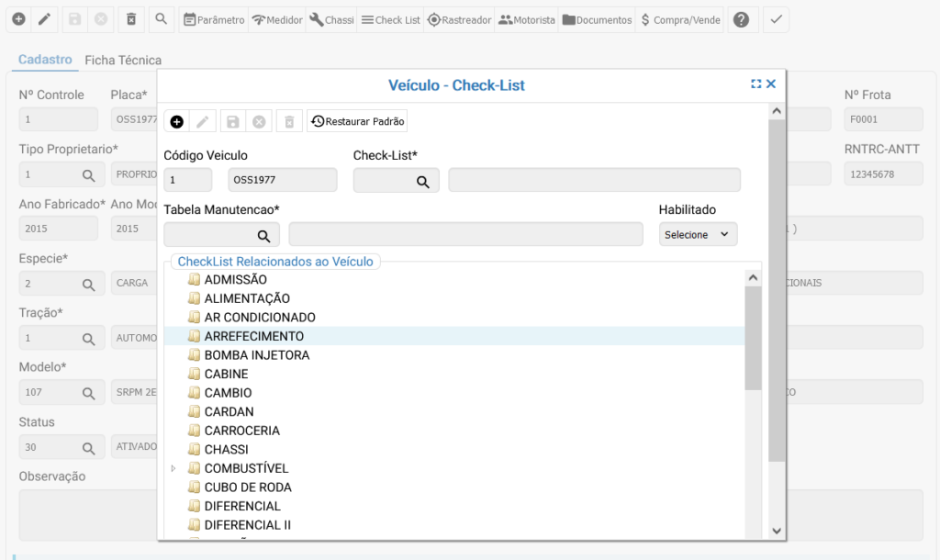Viewport: 940px width, 560px height.
Task: Open the Rastreador toolbar option
Action: [461, 19]
